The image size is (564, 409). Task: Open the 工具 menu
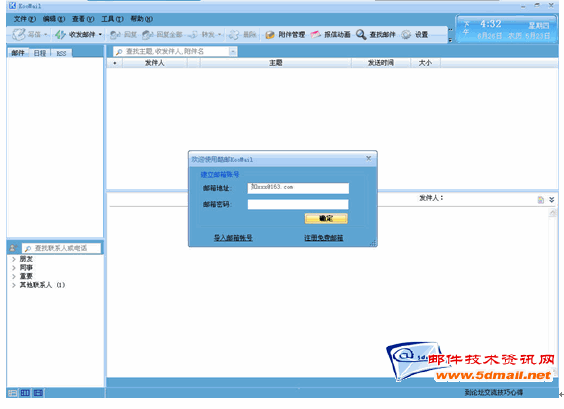pos(112,19)
